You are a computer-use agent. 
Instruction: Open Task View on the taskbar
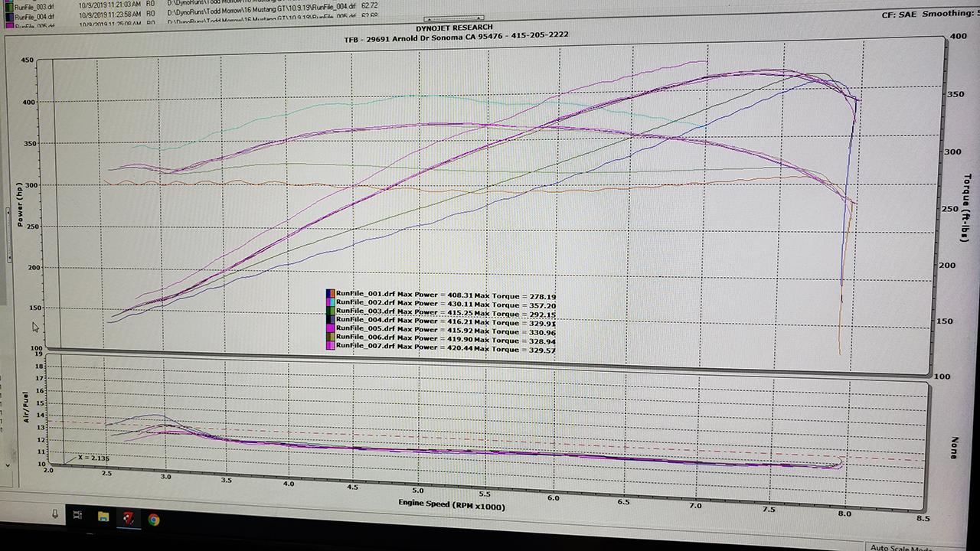coord(78,516)
